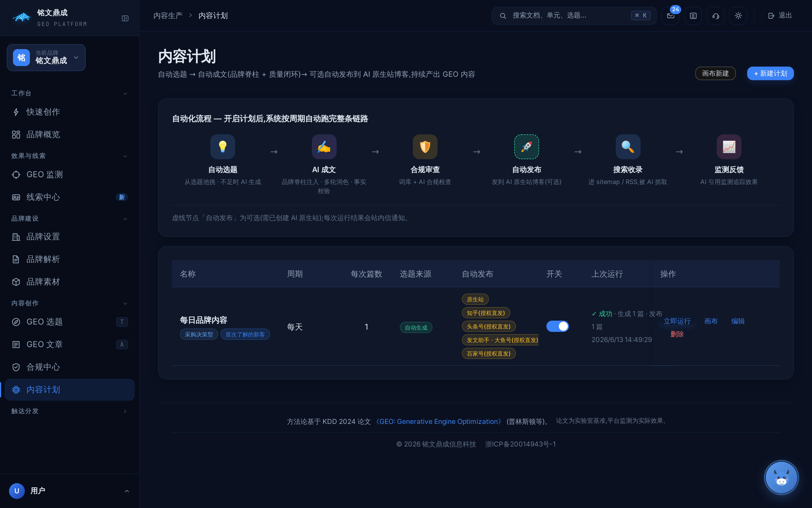Open the document list icon in header
812x508 pixels.
693,16
